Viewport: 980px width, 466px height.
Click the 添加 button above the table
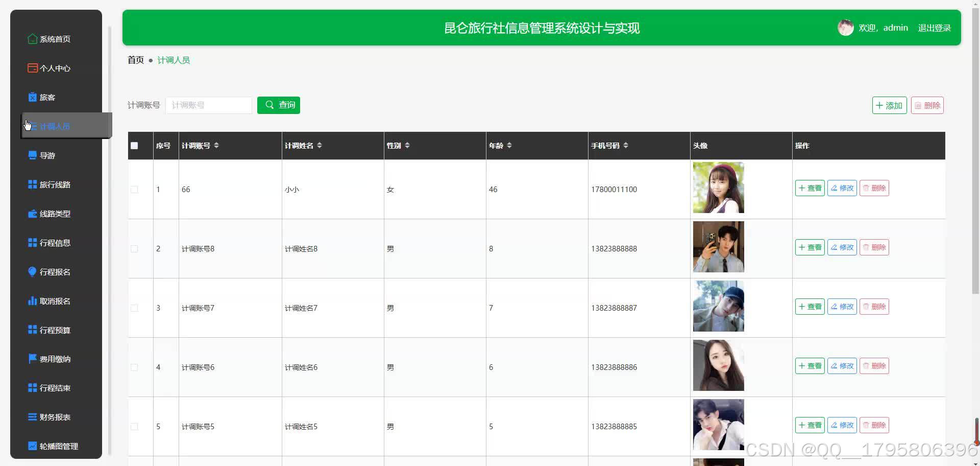click(889, 105)
